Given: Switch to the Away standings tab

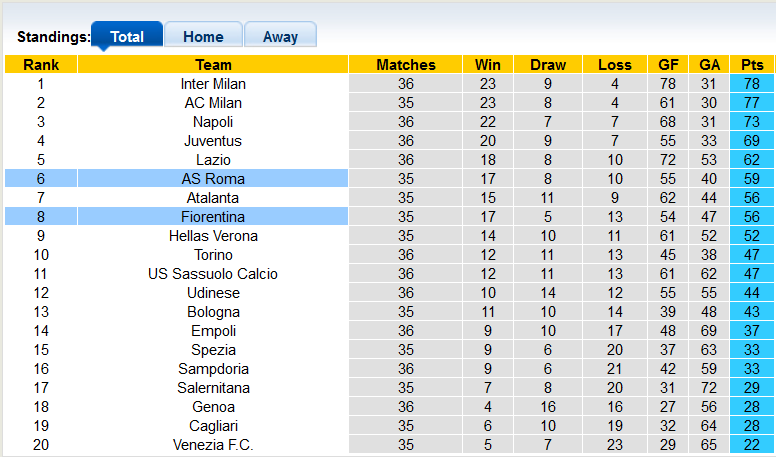Looking at the screenshot, I should (280, 35).
